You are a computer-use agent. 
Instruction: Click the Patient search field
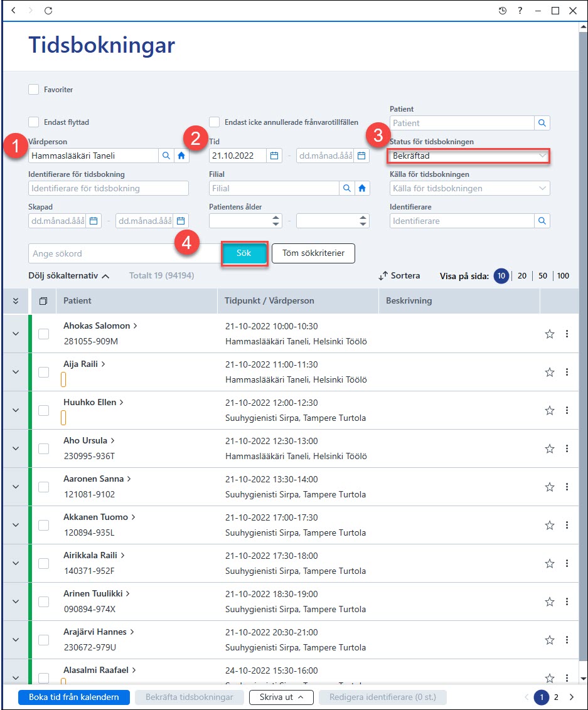tap(462, 123)
